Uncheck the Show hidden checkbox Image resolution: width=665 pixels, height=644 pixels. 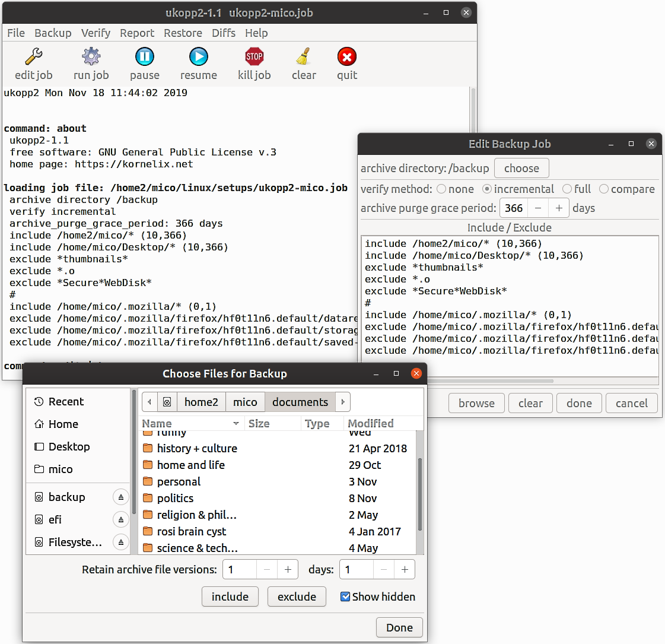click(345, 597)
